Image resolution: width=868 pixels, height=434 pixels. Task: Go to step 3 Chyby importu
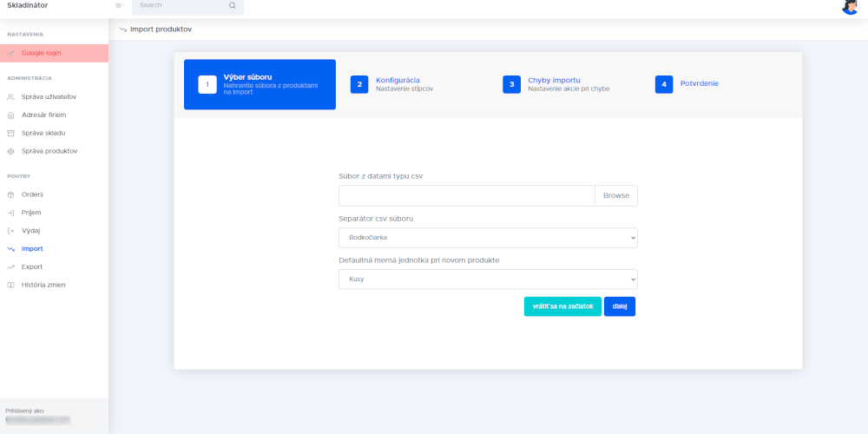pyautogui.click(x=554, y=84)
